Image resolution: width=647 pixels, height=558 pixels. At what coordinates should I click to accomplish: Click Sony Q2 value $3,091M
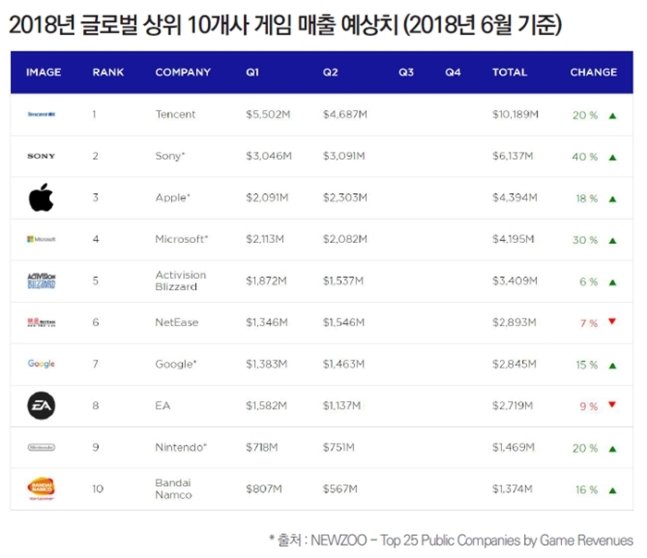(x=344, y=156)
